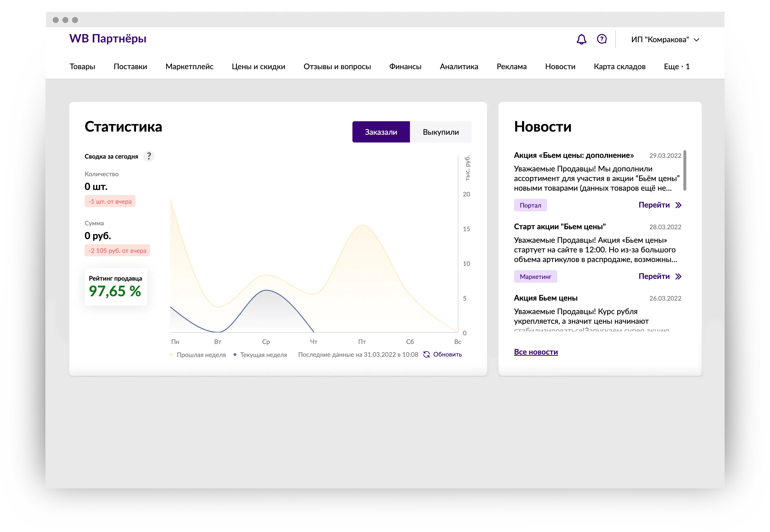Expand the Еще · 1 menu
The image size is (770, 532).
point(676,67)
